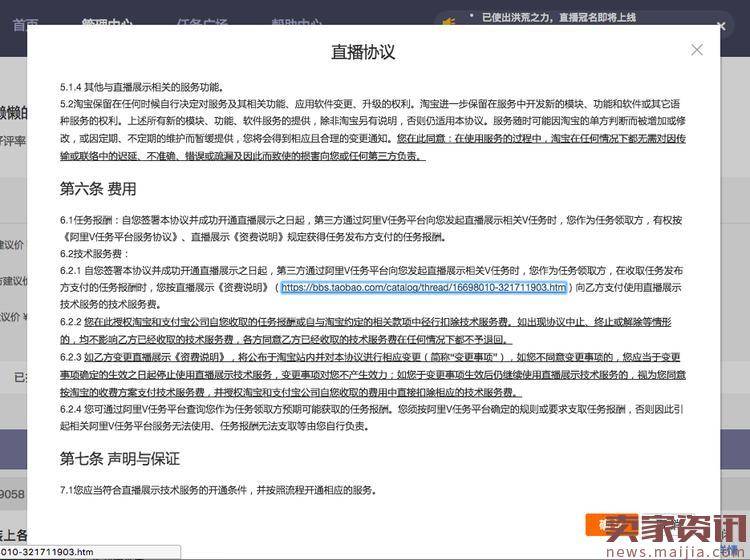The image size is (750, 560).
Task: Click the notification speaker icon
Action: pyautogui.click(x=449, y=22)
